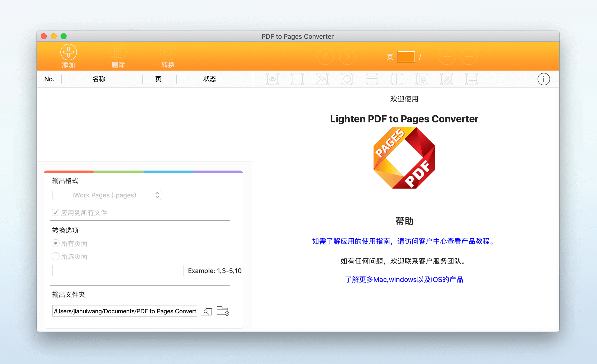Click the page number field in toolbar
This screenshot has height=364, width=597.
click(406, 57)
